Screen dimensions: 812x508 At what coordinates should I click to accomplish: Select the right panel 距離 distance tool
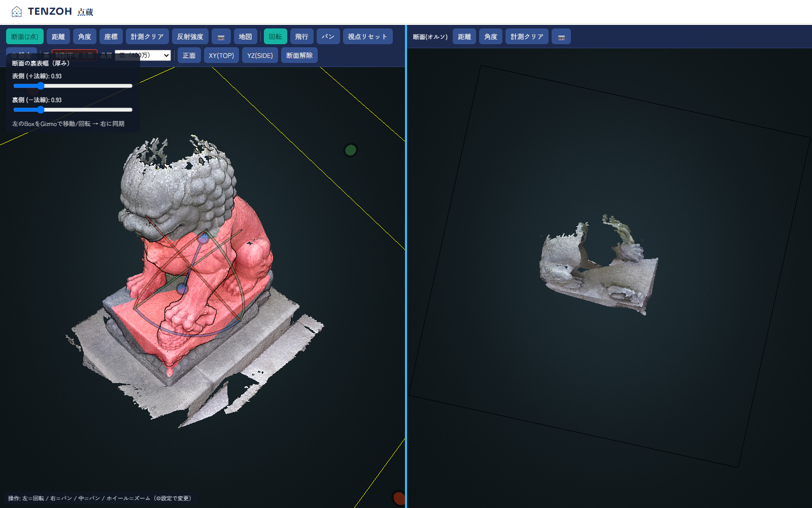[x=464, y=37]
